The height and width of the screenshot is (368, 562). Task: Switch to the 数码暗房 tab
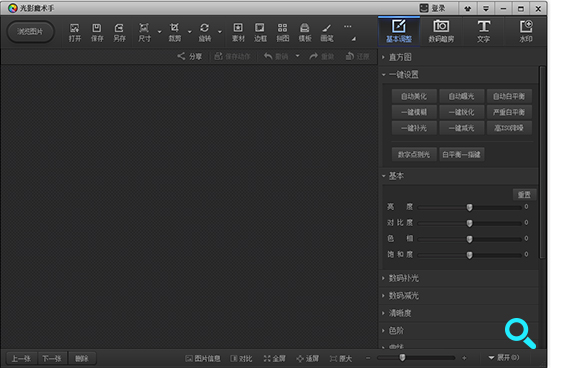441,32
